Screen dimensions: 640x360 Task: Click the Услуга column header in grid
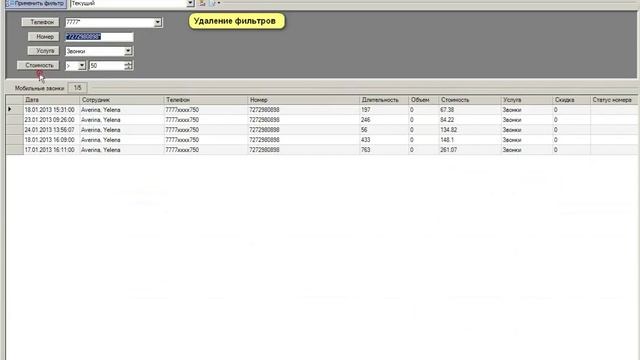point(526,100)
